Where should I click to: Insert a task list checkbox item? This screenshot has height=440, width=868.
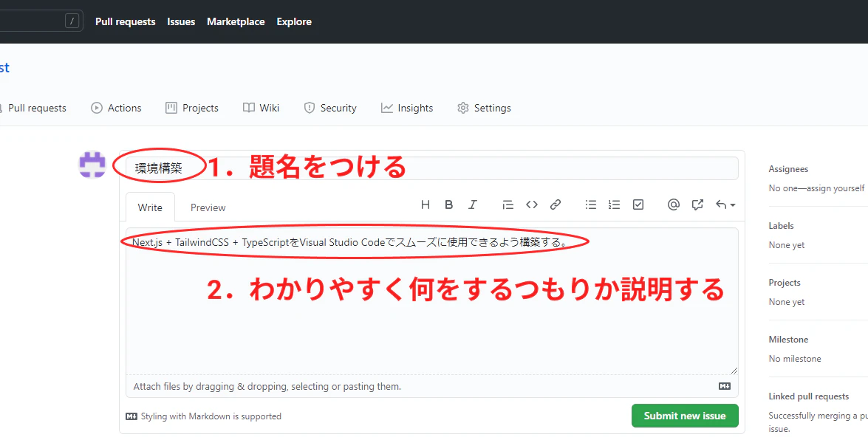[638, 204]
